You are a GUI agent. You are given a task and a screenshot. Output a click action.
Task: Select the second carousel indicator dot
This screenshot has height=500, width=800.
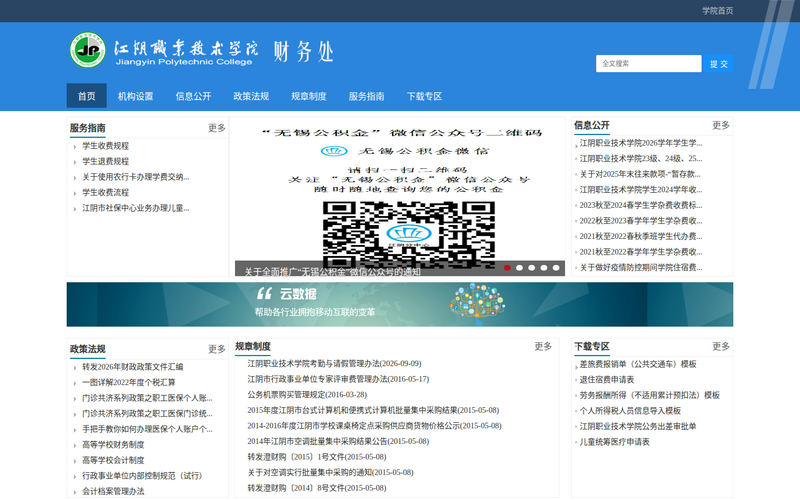coord(519,268)
